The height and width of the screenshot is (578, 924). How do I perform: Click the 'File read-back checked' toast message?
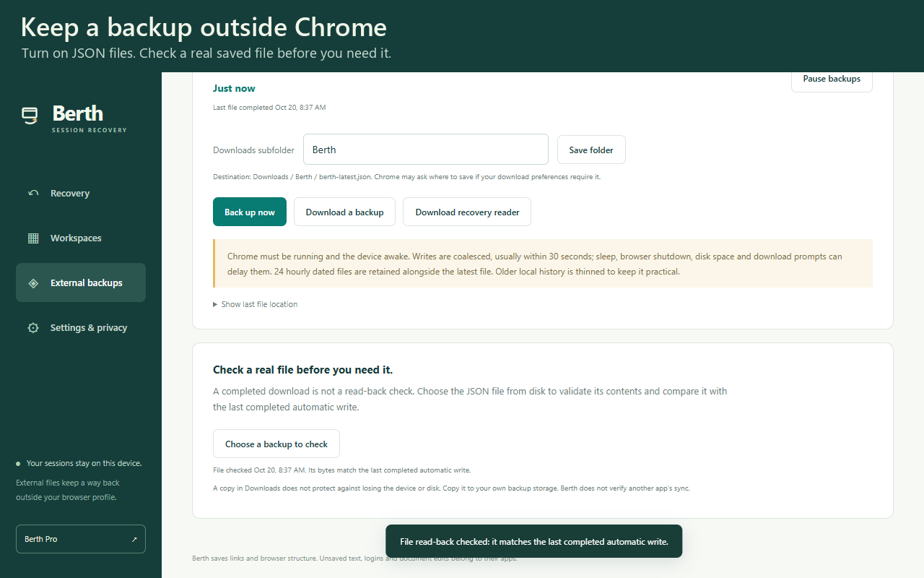534,541
